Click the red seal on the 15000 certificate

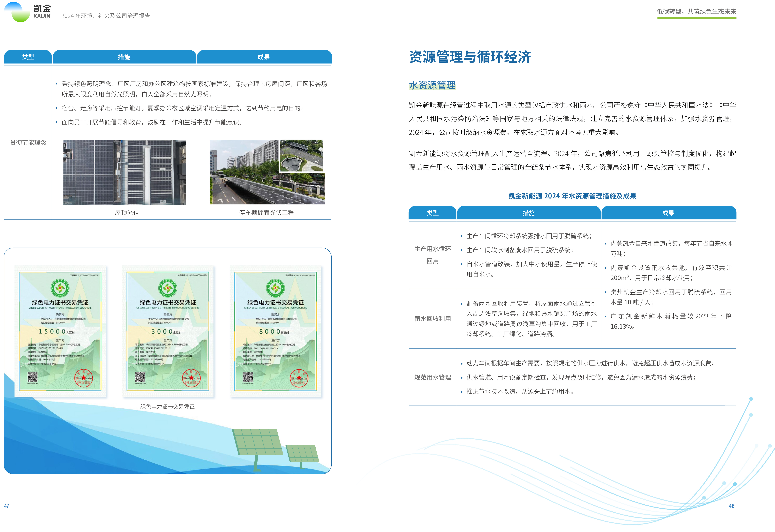pos(83,378)
